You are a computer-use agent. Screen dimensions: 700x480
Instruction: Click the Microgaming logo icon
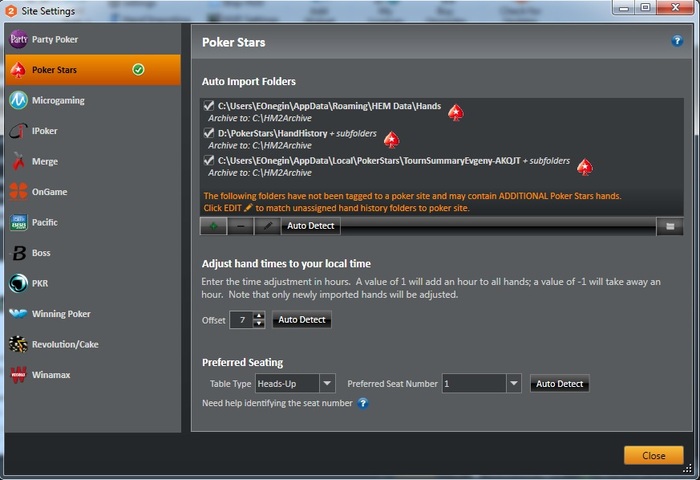coord(18,100)
